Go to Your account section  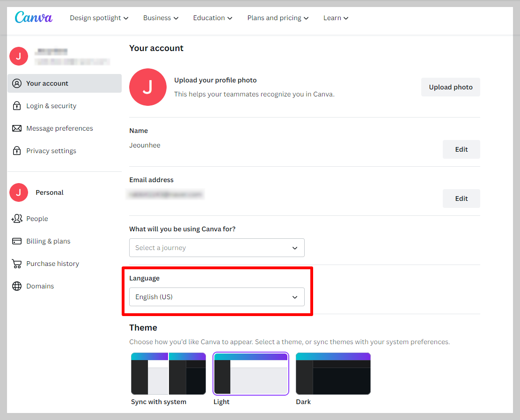pyautogui.click(x=65, y=83)
